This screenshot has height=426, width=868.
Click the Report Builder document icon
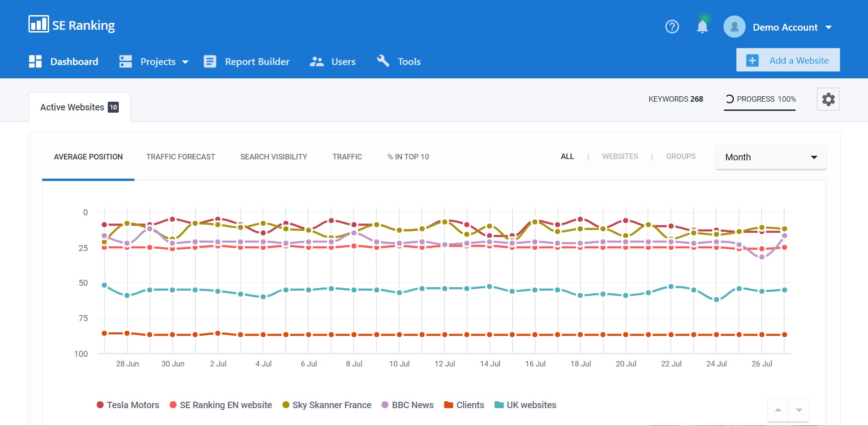point(210,61)
